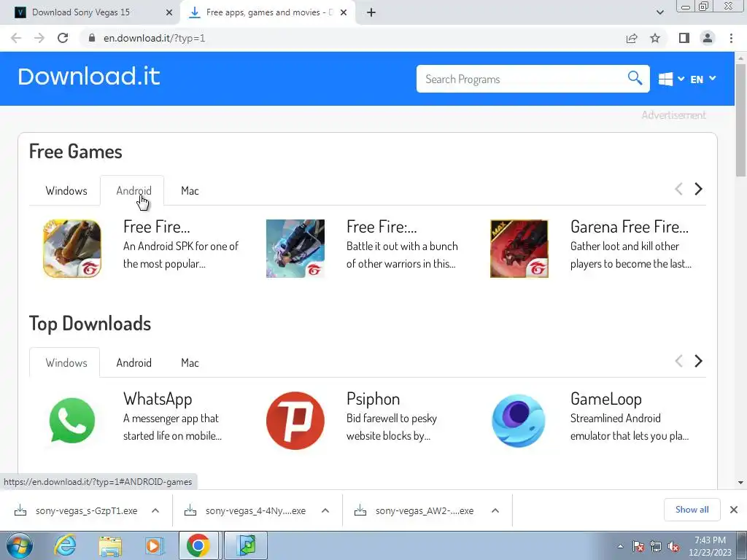Open Chrome's three-dot menu
This screenshot has width=747, height=560.
(x=731, y=38)
